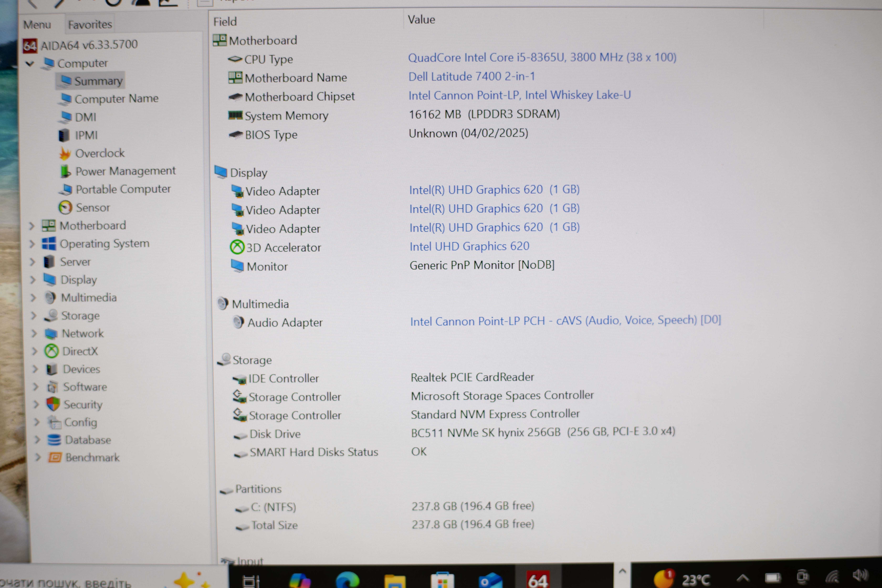The height and width of the screenshot is (588, 882).
Task: Click the AIDA64 v6.33.5700 root icon
Action: click(x=30, y=46)
